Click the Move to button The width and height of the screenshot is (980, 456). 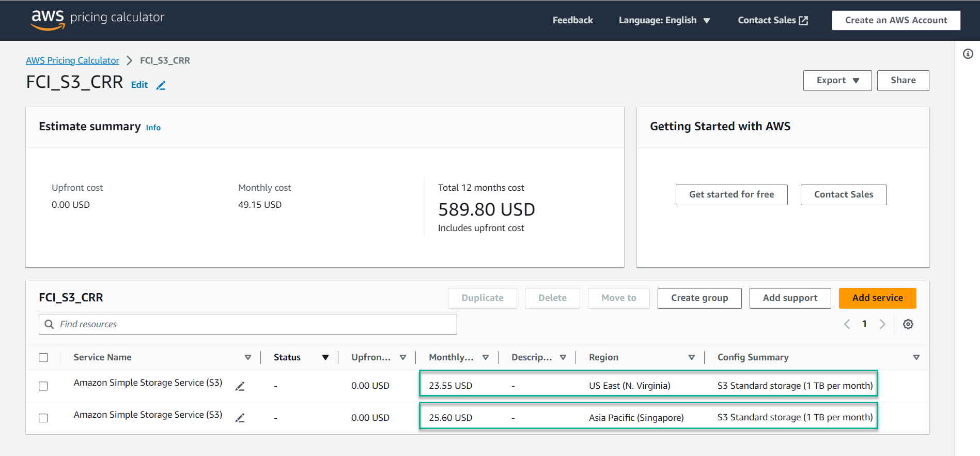pos(618,298)
